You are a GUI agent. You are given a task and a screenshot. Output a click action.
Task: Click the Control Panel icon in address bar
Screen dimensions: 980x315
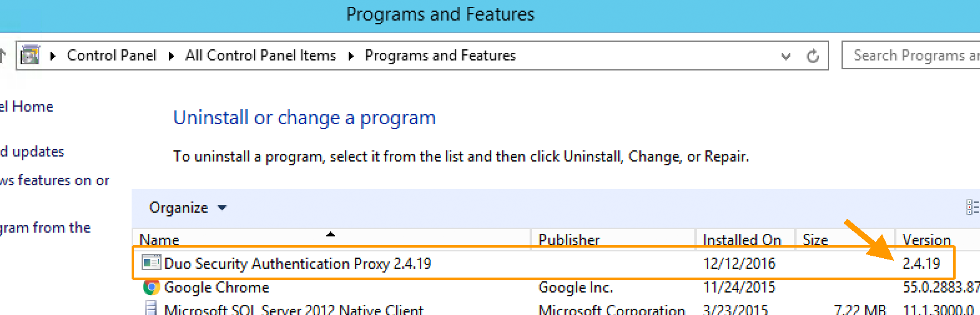(30, 56)
